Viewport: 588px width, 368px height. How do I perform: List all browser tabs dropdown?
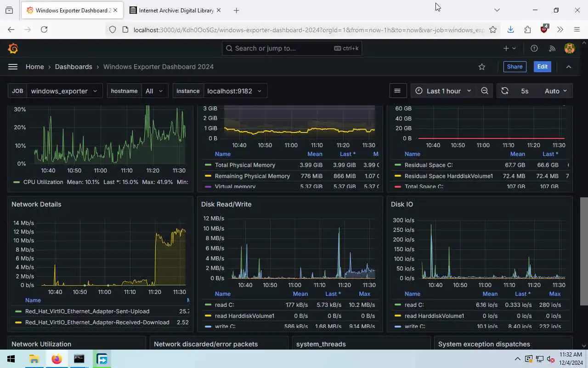(497, 10)
